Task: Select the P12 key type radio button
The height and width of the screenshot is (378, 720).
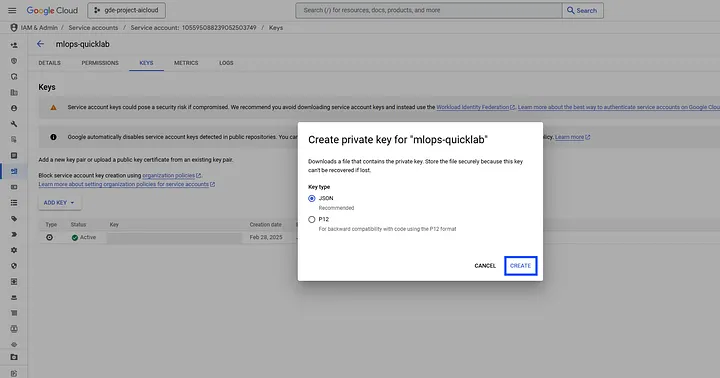Action: [x=312, y=220]
